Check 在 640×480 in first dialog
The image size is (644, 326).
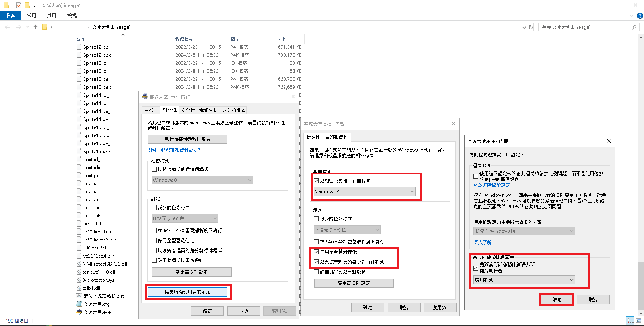click(x=154, y=230)
